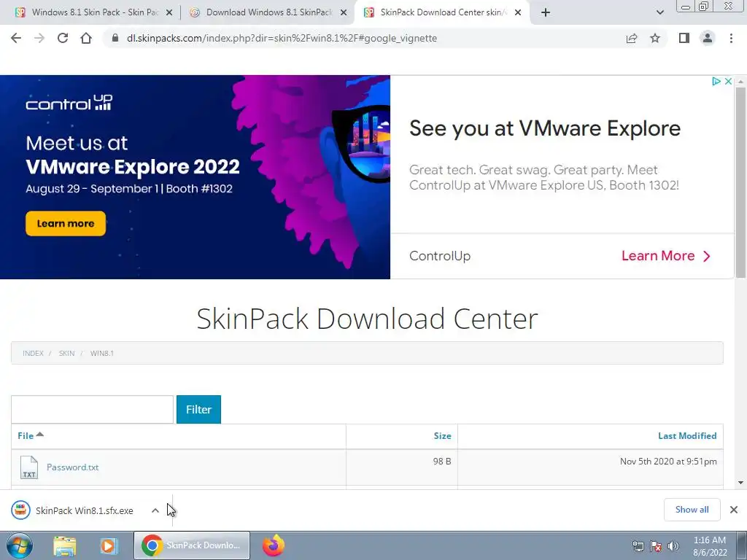Image resolution: width=747 pixels, height=560 pixels.
Task: Close the downloads bar
Action: pyautogui.click(x=734, y=510)
